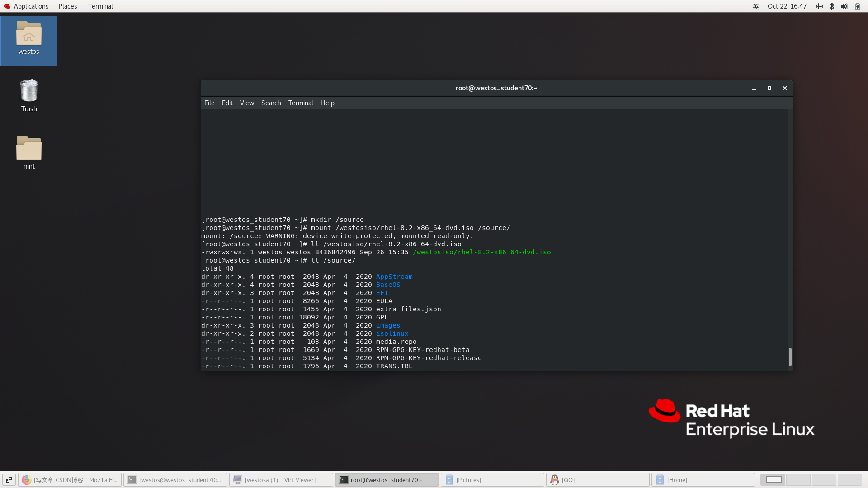Click the Firefox icon in taskbar
Image resolution: width=868 pixels, height=488 pixels.
coord(27,480)
